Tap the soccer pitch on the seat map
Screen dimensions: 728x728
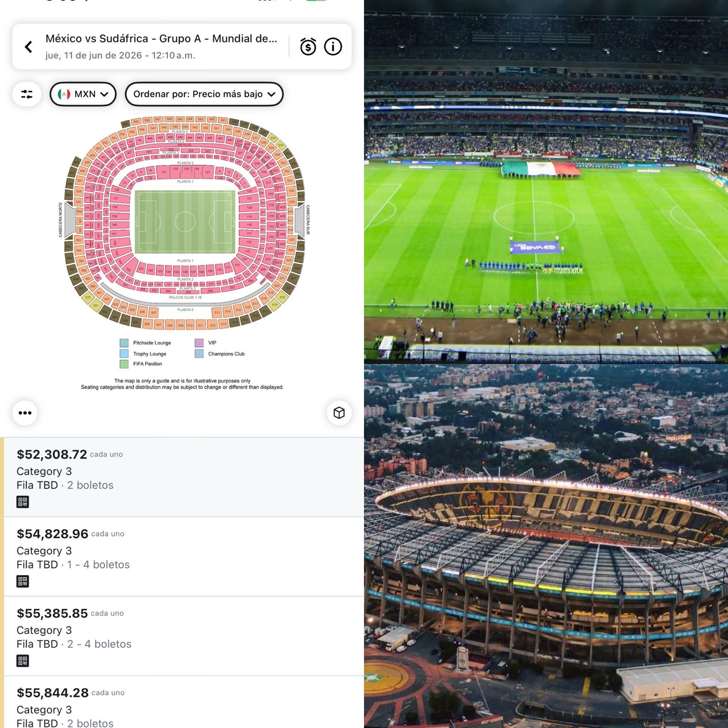coord(185,222)
